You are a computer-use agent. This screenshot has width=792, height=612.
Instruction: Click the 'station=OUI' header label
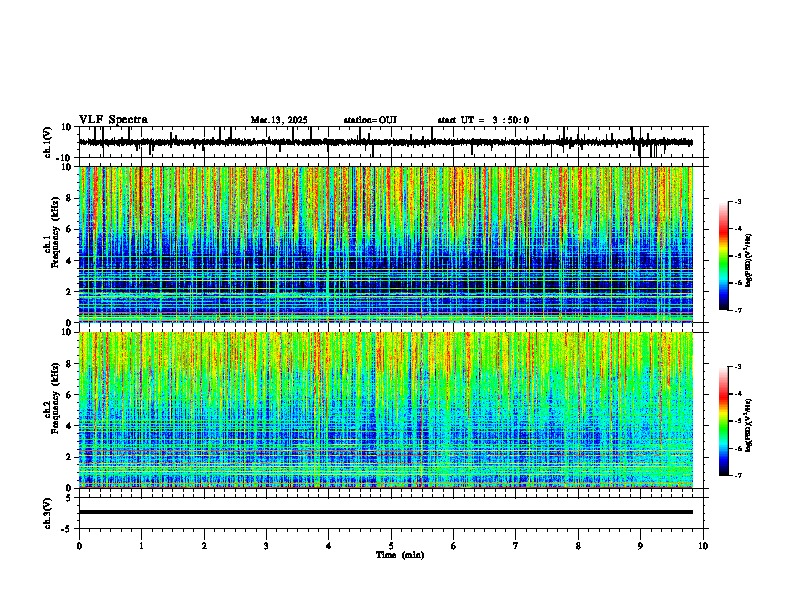tap(370, 120)
